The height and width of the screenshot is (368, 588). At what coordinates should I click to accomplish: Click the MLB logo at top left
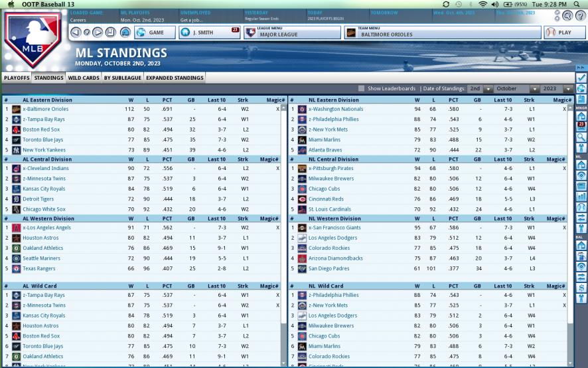(x=33, y=39)
